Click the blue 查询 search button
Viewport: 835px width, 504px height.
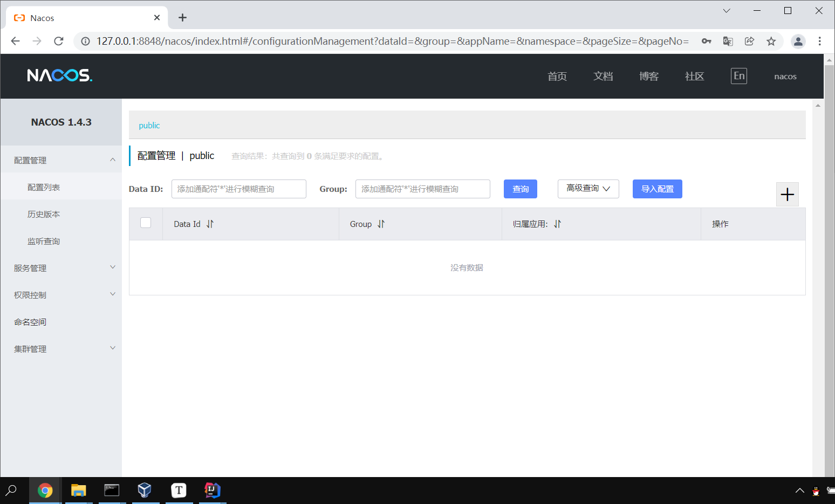[521, 189]
